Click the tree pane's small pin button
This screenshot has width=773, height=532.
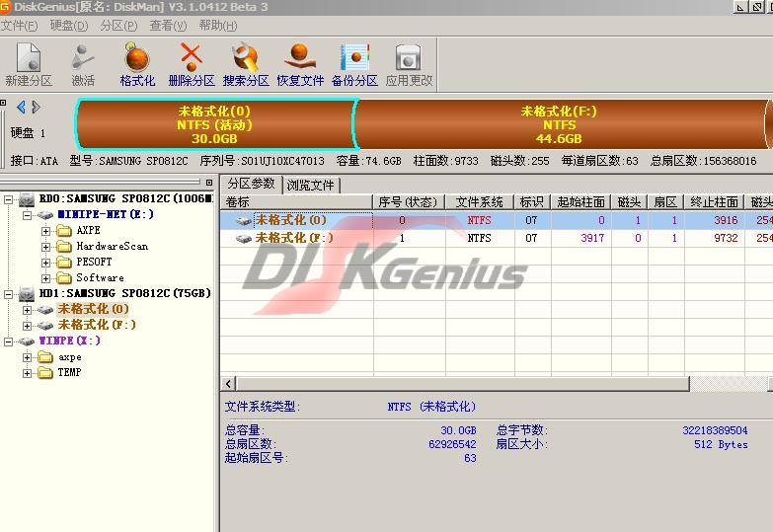209,182
